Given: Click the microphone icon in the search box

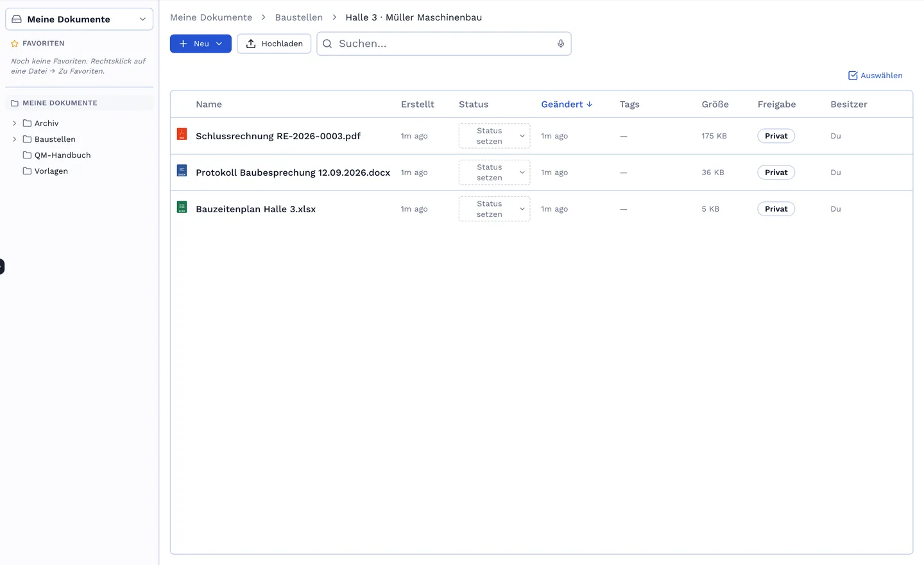Looking at the screenshot, I should point(561,44).
